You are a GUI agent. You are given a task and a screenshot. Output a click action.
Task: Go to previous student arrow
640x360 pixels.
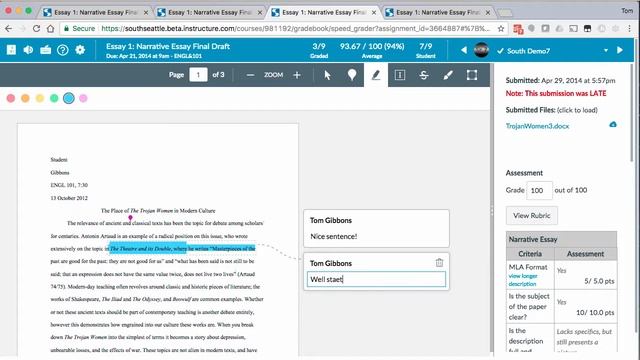464,50
